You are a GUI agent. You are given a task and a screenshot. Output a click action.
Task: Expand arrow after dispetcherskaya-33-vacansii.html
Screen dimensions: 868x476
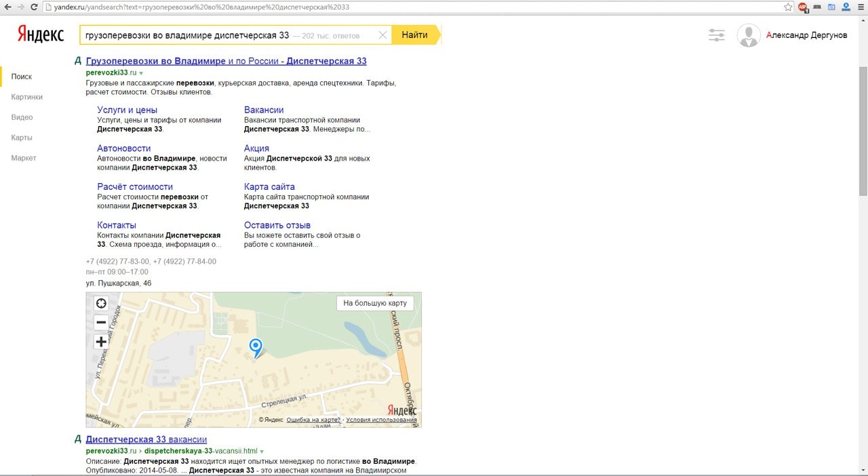[262, 451]
